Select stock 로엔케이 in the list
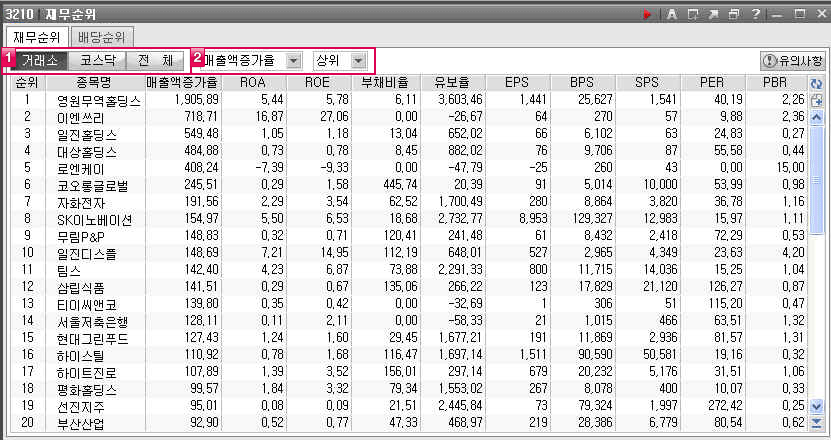This screenshot has height=440, width=831. point(81,169)
